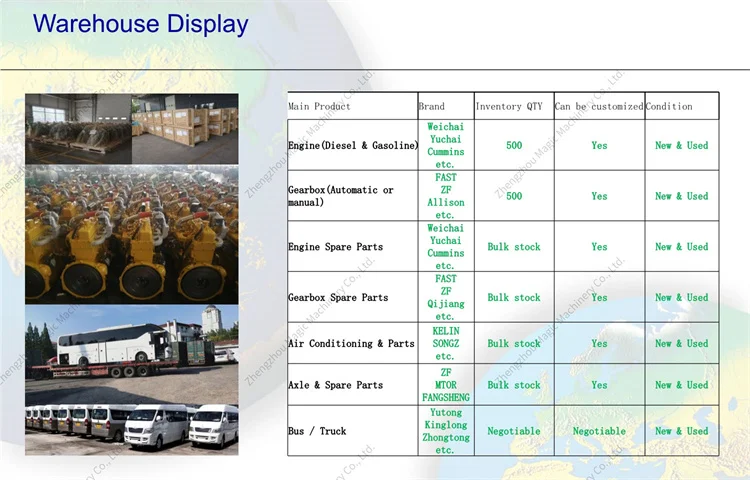Select the yellow engines photo

[132, 233]
